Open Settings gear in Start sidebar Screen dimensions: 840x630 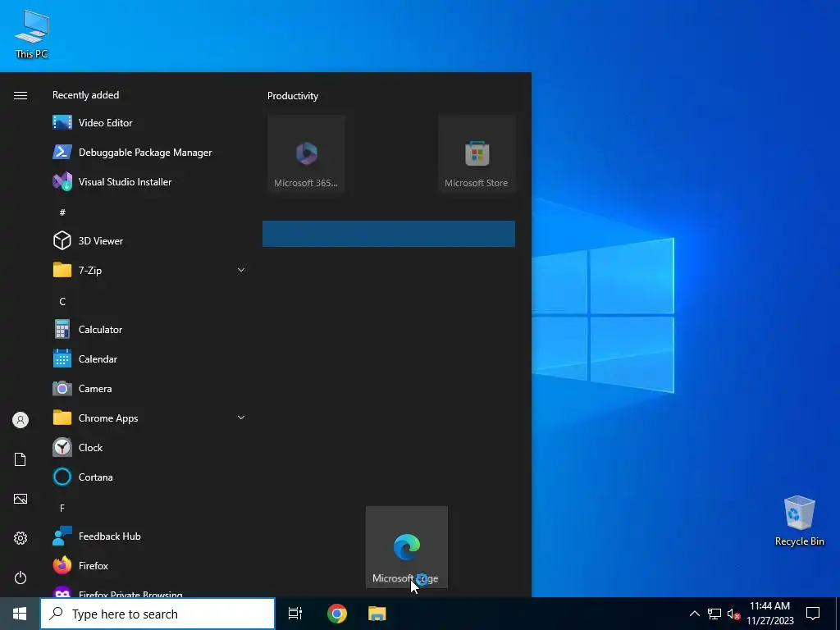(21, 538)
